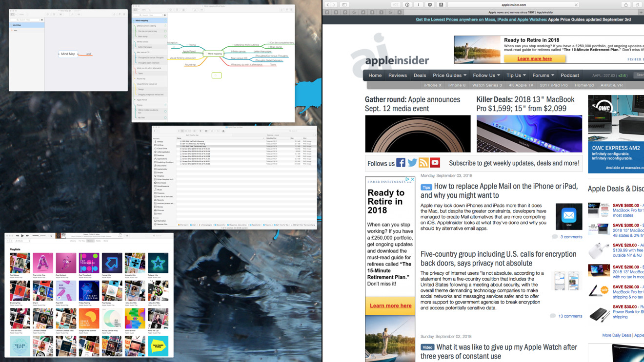The height and width of the screenshot is (362, 644).
Task: Toggle the sidebar in Mind Map 21 window
Action: pyautogui.click(x=12, y=15)
